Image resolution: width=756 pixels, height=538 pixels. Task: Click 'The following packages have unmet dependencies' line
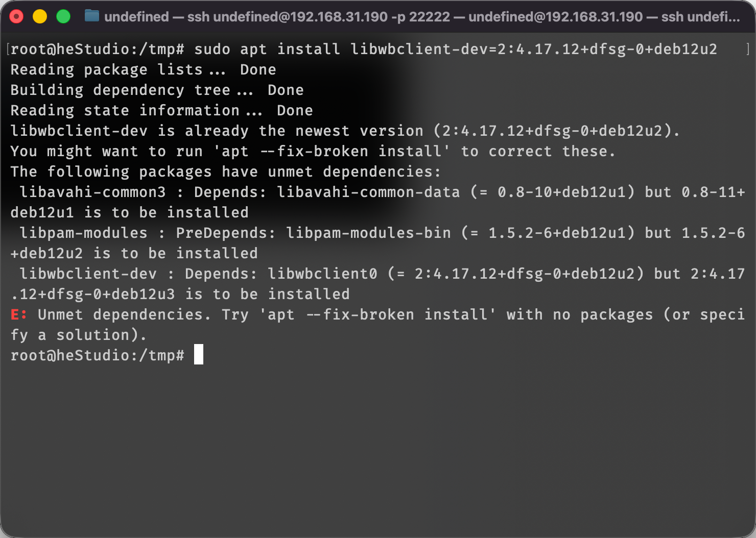(225, 172)
